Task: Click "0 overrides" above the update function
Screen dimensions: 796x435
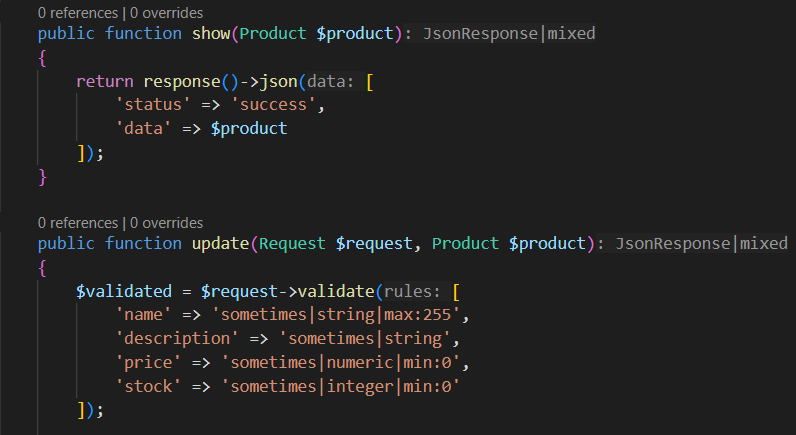Action: coord(167,222)
